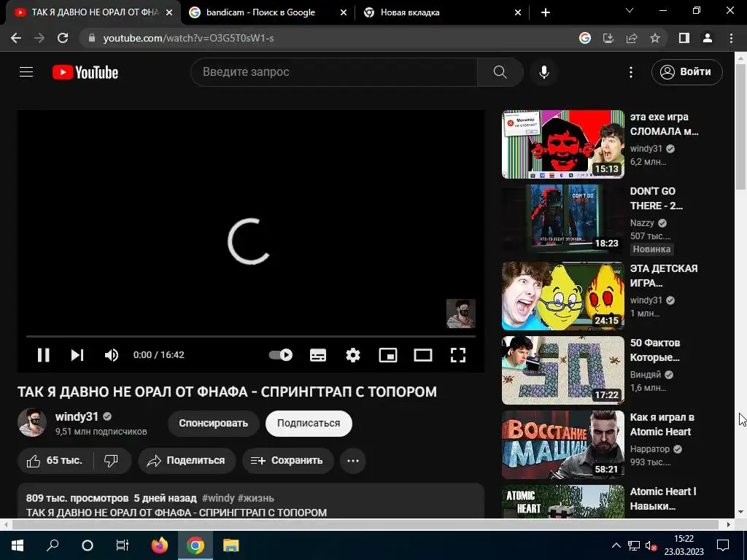
Task: Go back in browser history
Action: click(x=16, y=38)
